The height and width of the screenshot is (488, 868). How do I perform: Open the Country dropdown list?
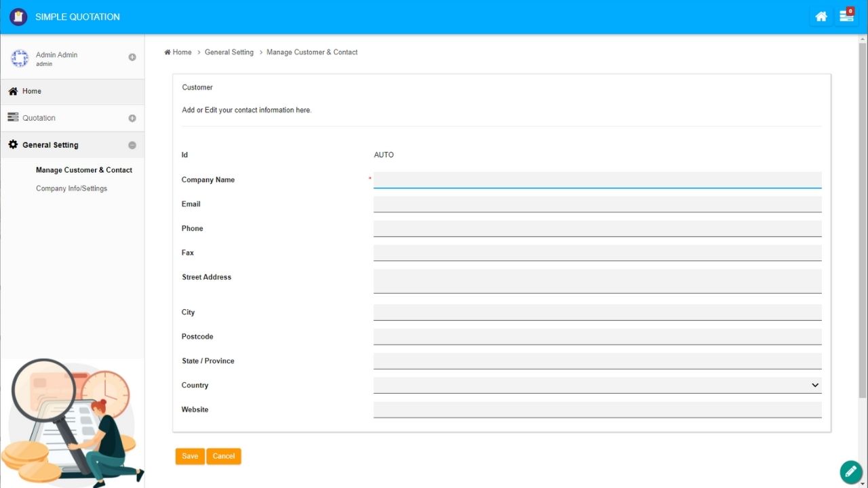[597, 385]
